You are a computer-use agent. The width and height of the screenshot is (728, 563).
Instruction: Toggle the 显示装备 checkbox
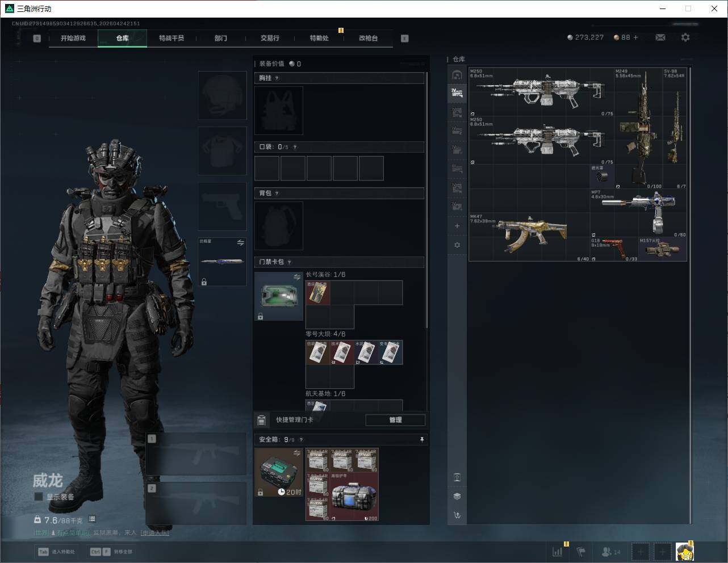[39, 497]
